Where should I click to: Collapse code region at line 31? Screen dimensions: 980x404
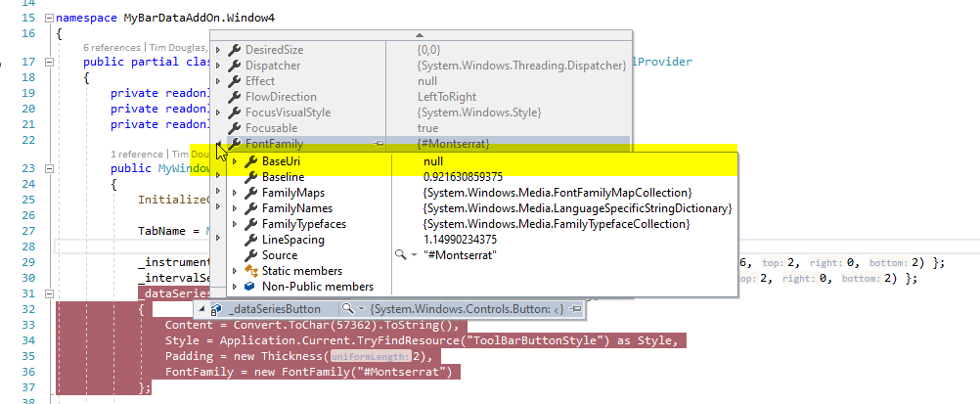(49, 293)
